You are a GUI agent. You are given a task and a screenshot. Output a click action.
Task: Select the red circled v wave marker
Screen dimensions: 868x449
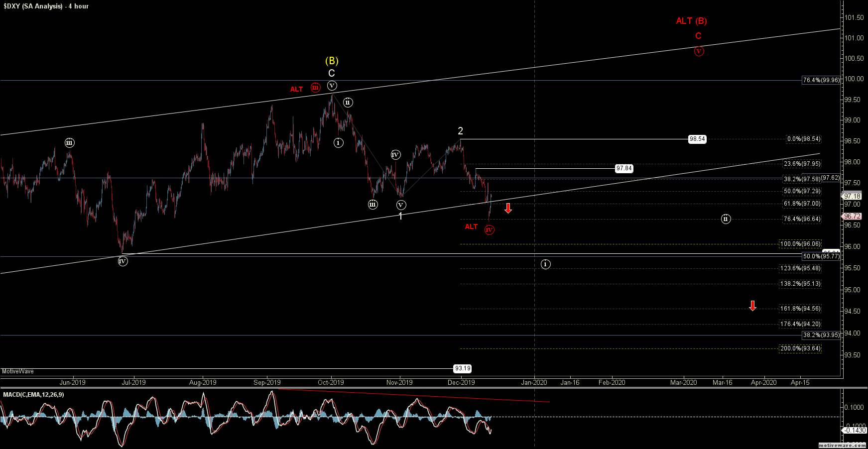[x=699, y=51]
